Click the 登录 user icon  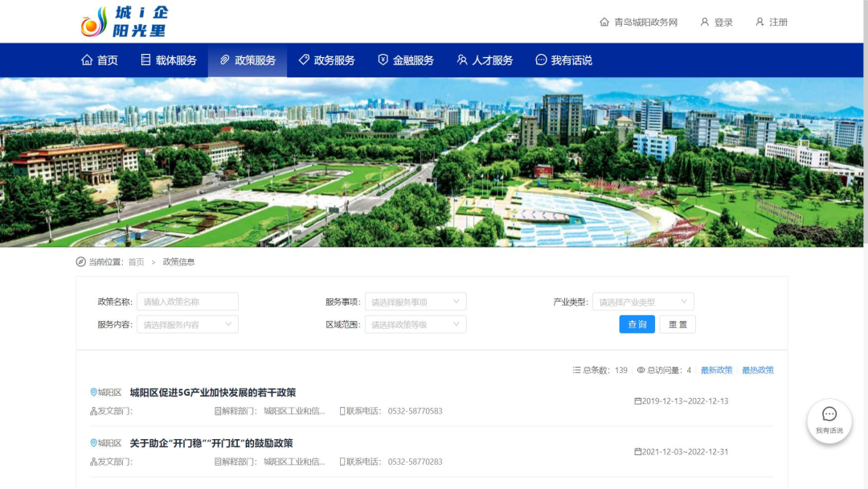705,23
